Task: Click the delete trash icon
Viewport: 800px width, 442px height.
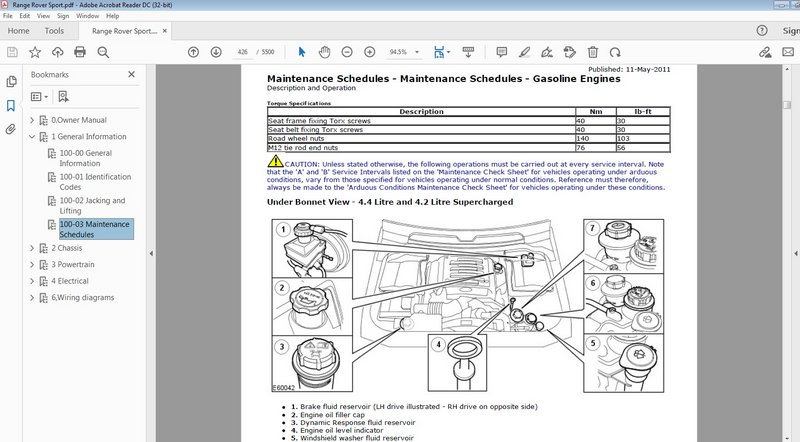Action: click(592, 52)
